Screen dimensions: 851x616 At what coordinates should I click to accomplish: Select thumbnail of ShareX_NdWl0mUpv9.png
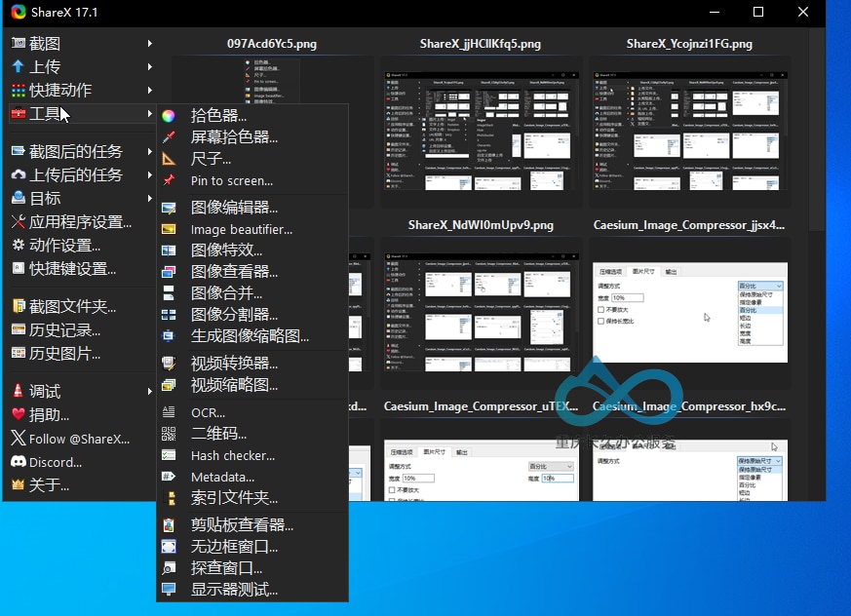click(481, 312)
